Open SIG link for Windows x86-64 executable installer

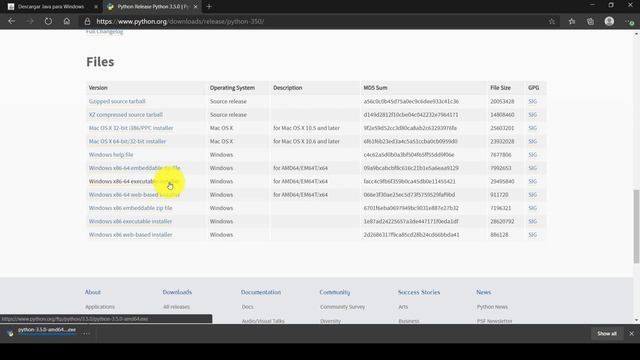pos(533,181)
